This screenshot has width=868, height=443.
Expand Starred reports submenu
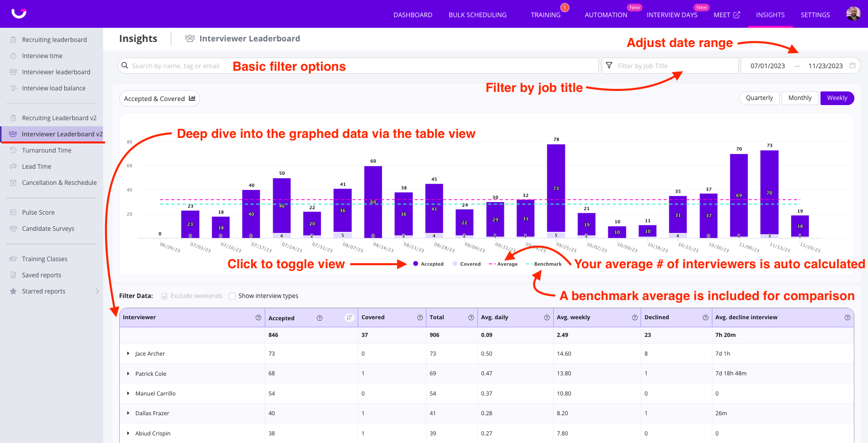pyautogui.click(x=97, y=291)
